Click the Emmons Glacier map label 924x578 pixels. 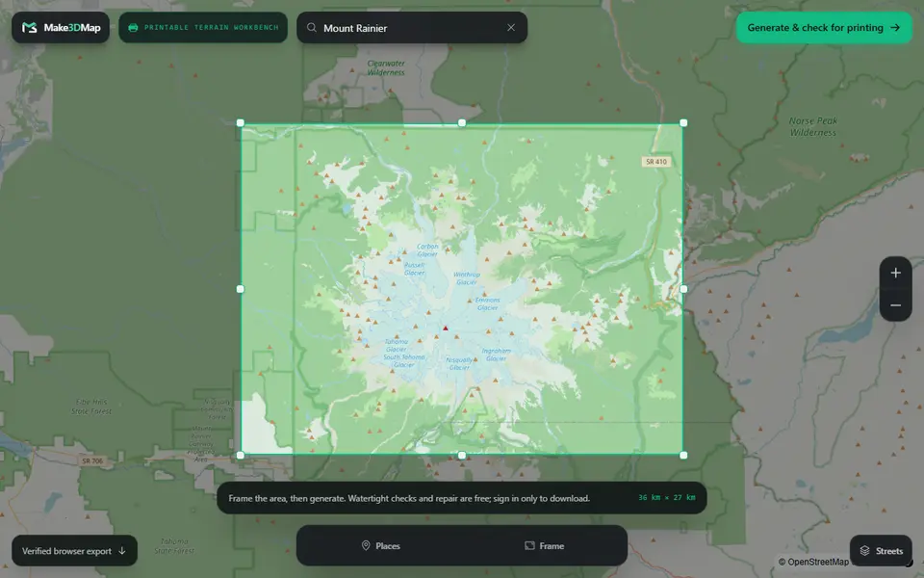487,303
